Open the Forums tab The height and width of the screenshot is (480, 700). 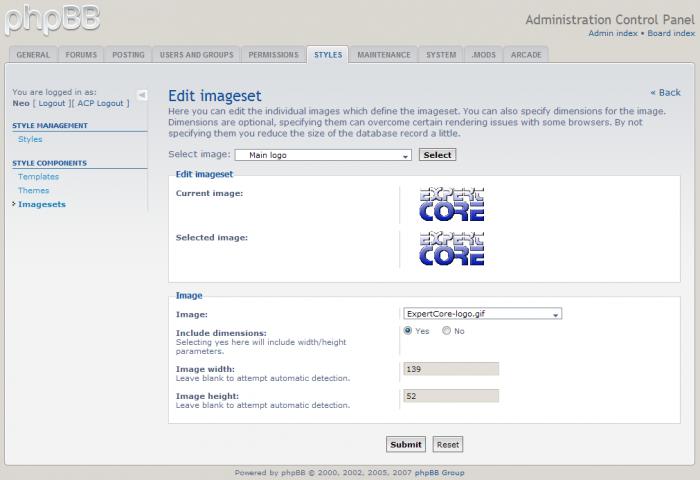pos(81,55)
